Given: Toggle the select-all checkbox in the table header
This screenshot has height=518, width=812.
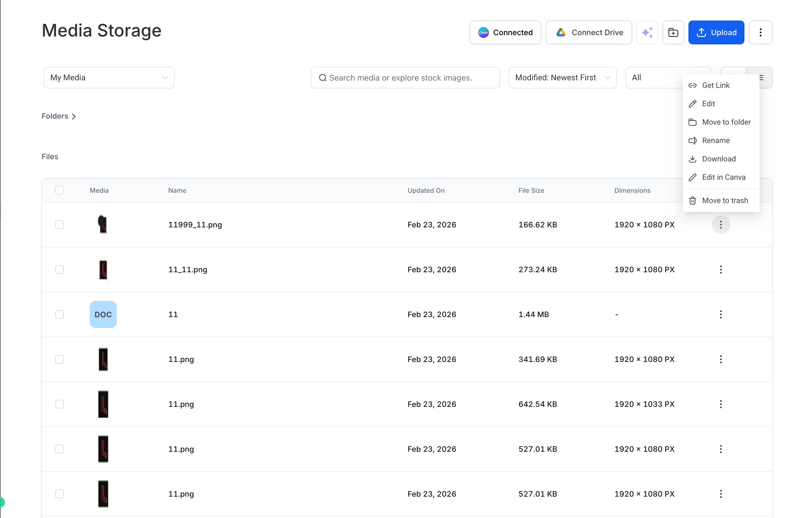Looking at the screenshot, I should 59,190.
